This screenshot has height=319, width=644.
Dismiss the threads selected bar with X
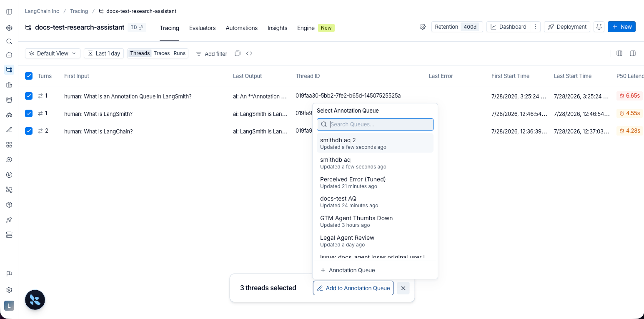[403, 288]
